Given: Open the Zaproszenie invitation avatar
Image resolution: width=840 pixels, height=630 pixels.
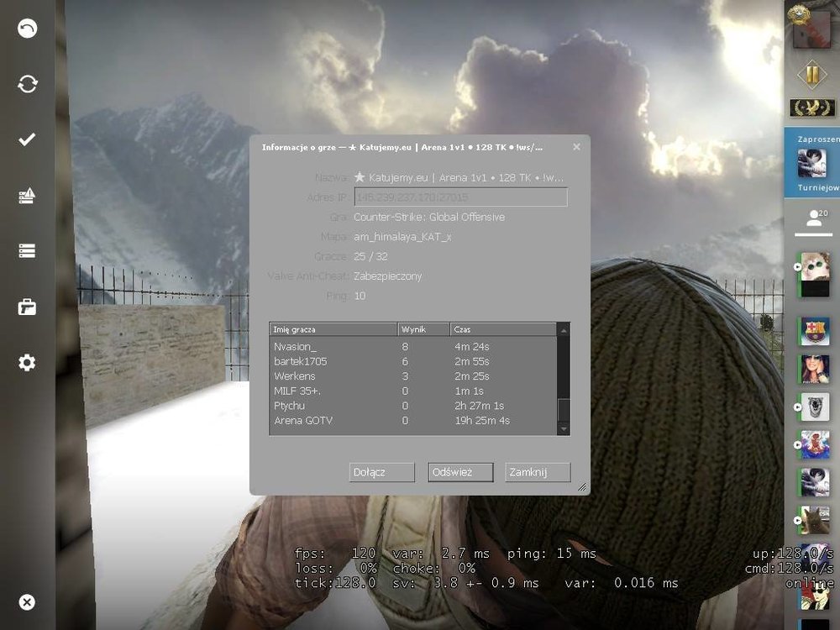Looking at the screenshot, I should [x=812, y=163].
